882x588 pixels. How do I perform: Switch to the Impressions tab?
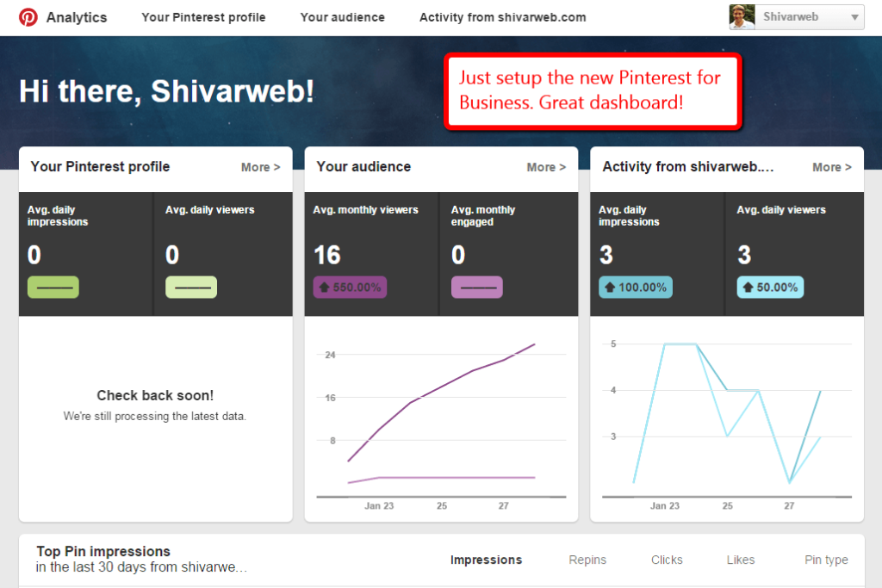486,560
